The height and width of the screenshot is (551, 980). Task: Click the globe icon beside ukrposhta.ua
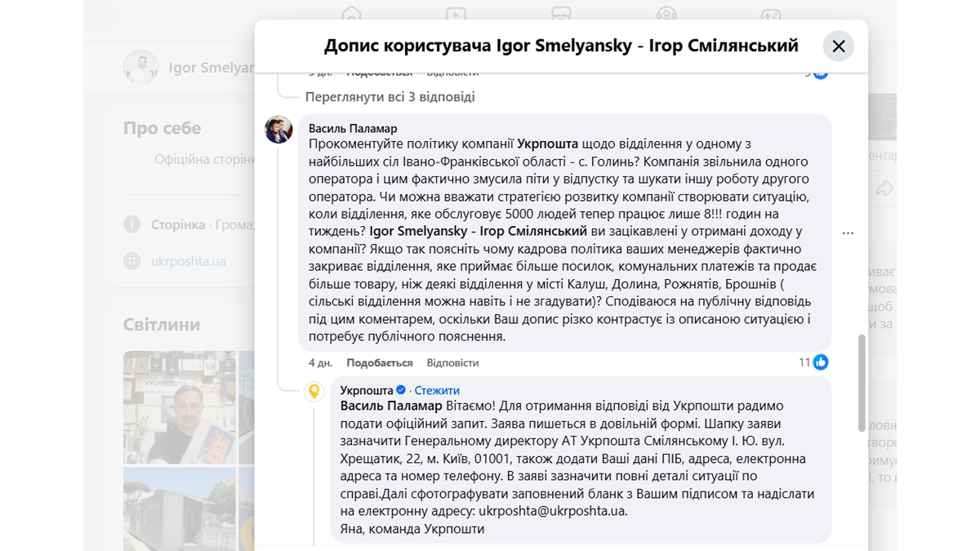click(x=132, y=262)
